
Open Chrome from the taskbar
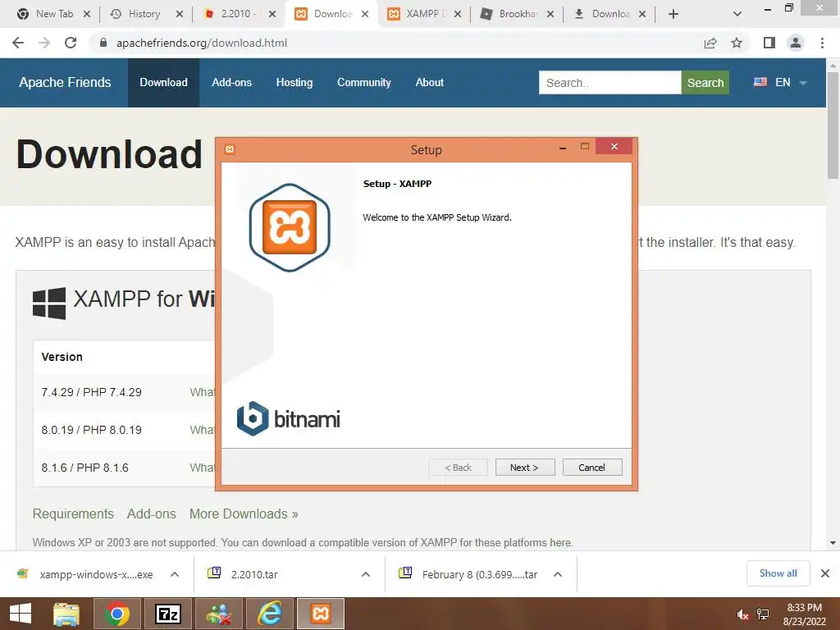tap(116, 614)
